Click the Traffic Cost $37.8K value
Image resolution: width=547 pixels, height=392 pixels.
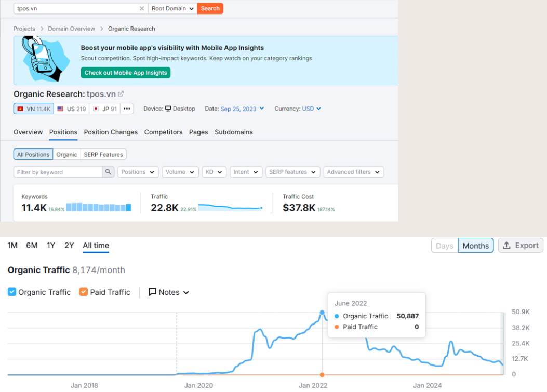click(x=299, y=208)
